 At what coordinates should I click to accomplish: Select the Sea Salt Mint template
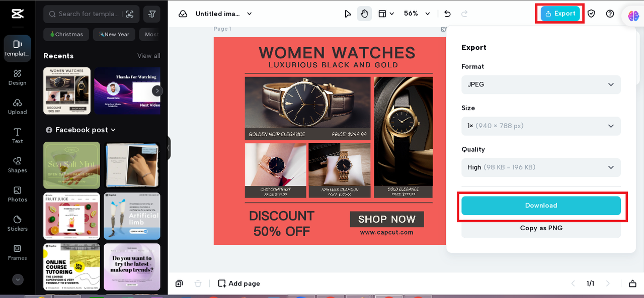click(x=71, y=165)
